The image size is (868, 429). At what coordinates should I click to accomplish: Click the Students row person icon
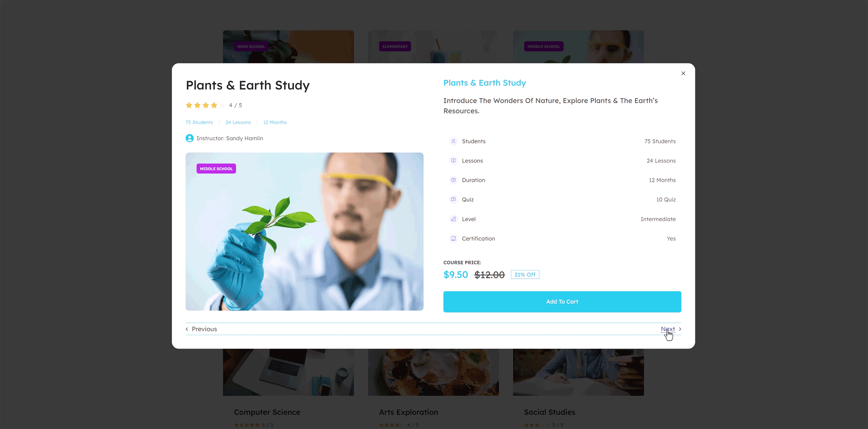[x=453, y=141]
